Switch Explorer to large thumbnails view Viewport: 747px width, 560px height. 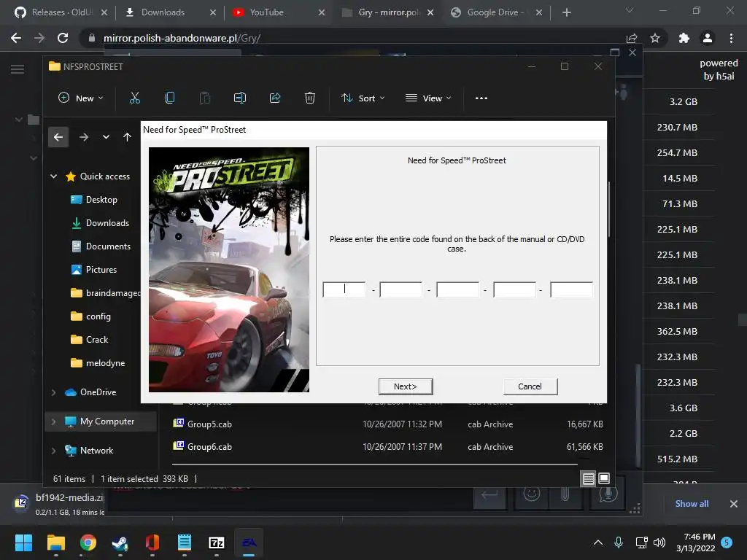click(x=603, y=478)
